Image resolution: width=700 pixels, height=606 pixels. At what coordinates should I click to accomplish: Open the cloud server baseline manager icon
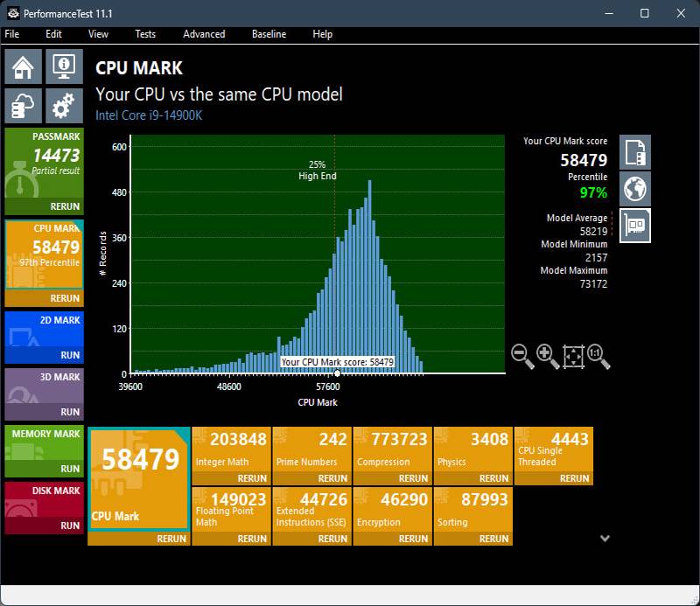point(24,106)
